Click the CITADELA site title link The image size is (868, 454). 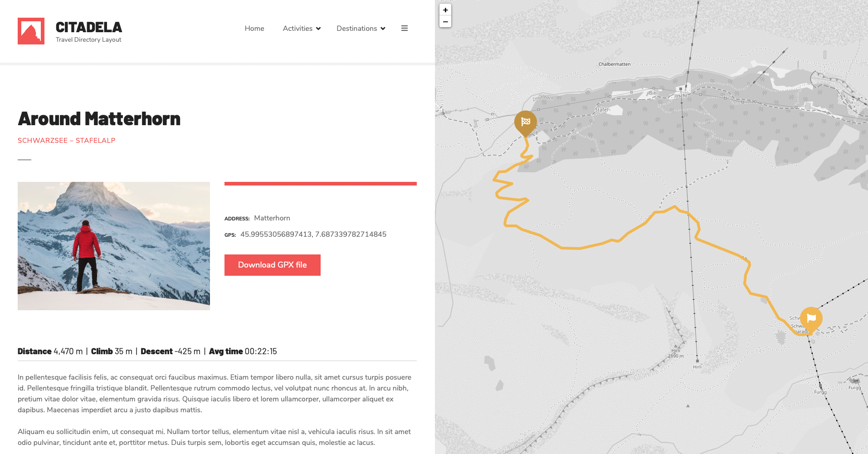[x=88, y=27]
